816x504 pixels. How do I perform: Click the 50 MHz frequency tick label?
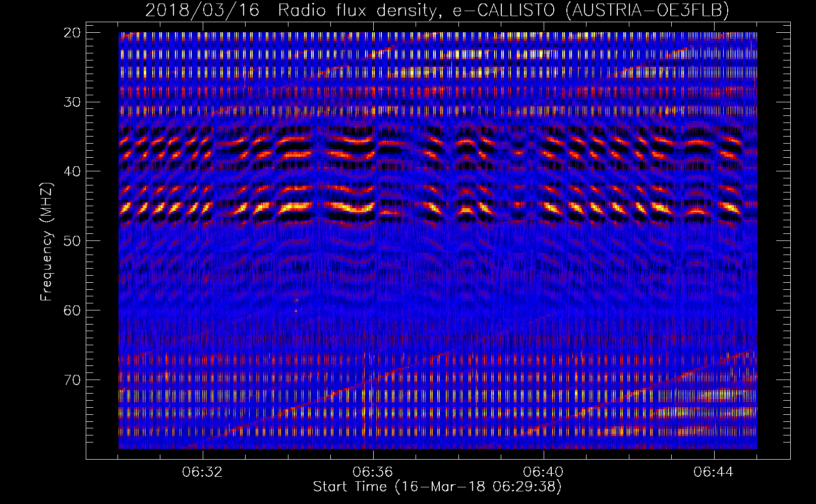(x=72, y=241)
